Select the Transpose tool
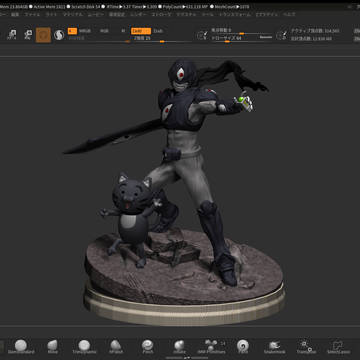 [306, 347]
